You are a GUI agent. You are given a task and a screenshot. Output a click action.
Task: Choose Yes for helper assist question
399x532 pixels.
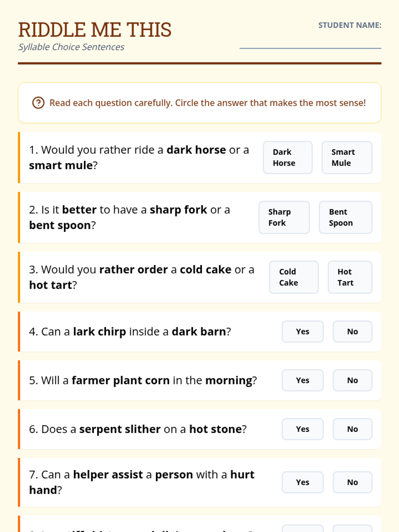click(303, 482)
